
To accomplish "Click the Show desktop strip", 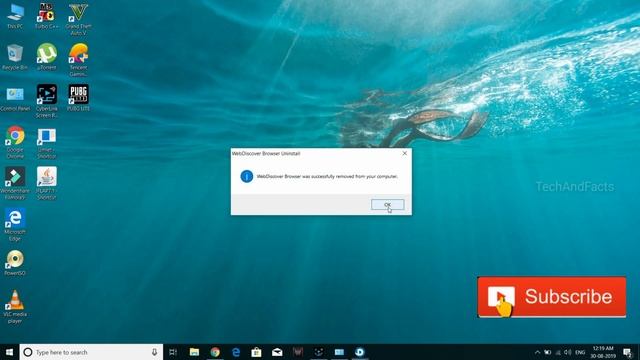I will click(x=638, y=352).
